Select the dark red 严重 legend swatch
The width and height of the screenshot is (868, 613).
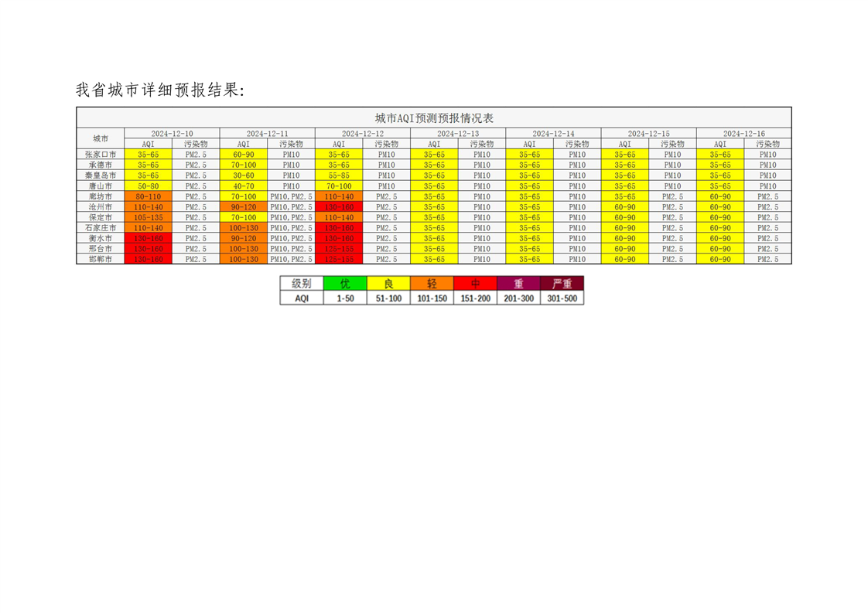click(x=562, y=284)
